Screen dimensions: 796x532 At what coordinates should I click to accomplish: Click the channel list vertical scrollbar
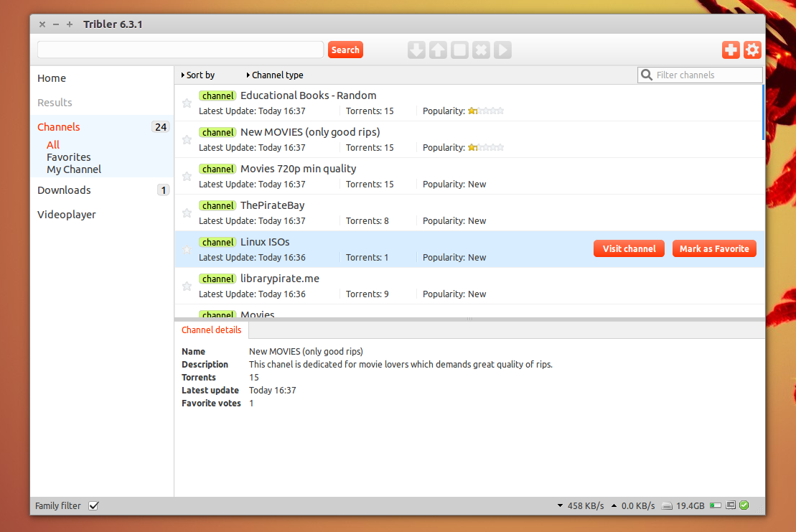tap(764, 113)
